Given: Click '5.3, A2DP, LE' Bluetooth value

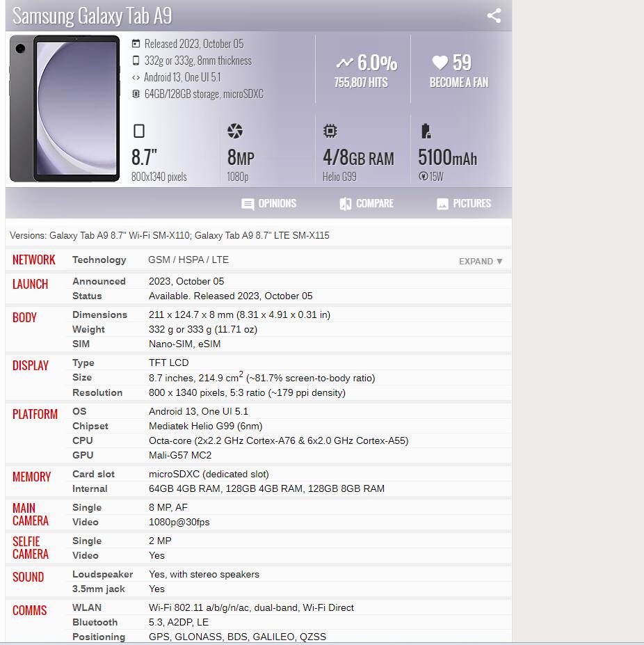Looking at the screenshot, I should pyautogui.click(x=179, y=622).
